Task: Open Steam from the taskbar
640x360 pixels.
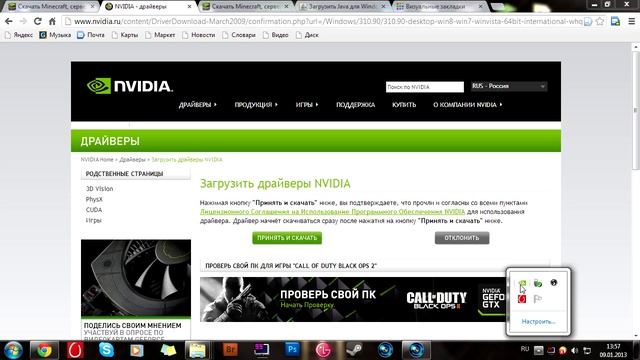Action: tap(354, 350)
